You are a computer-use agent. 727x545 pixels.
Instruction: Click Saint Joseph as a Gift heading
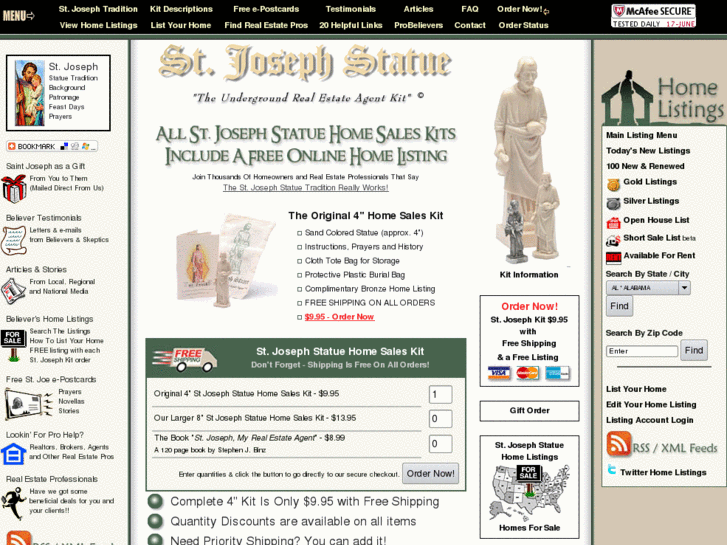pyautogui.click(x=45, y=166)
